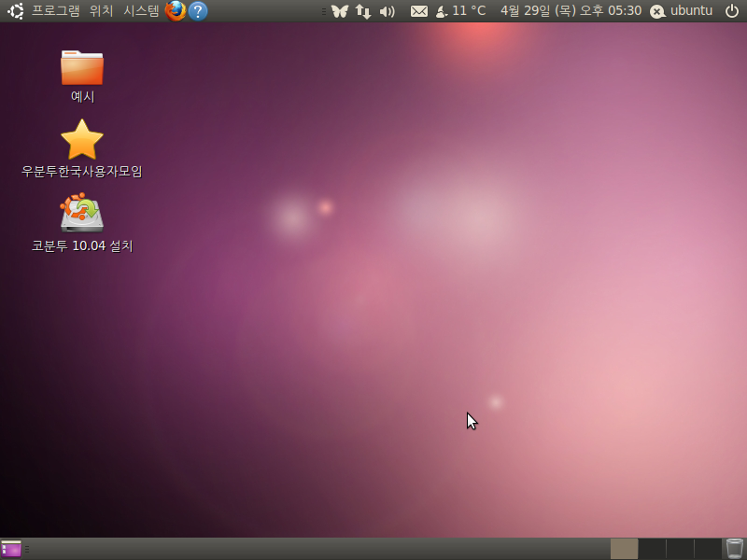747x560 pixels.
Task: Open the 프로그램 applications menu
Action: (x=55, y=11)
